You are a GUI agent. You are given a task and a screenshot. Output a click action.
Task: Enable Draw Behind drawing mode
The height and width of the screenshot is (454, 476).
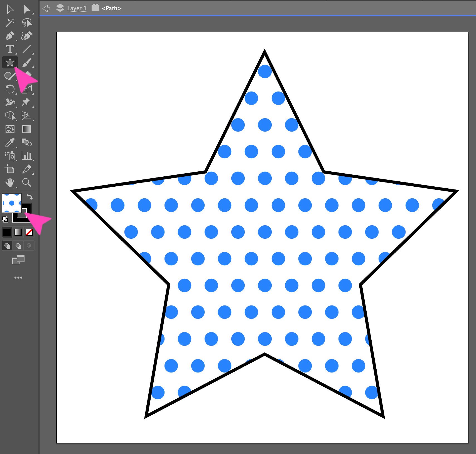click(18, 246)
